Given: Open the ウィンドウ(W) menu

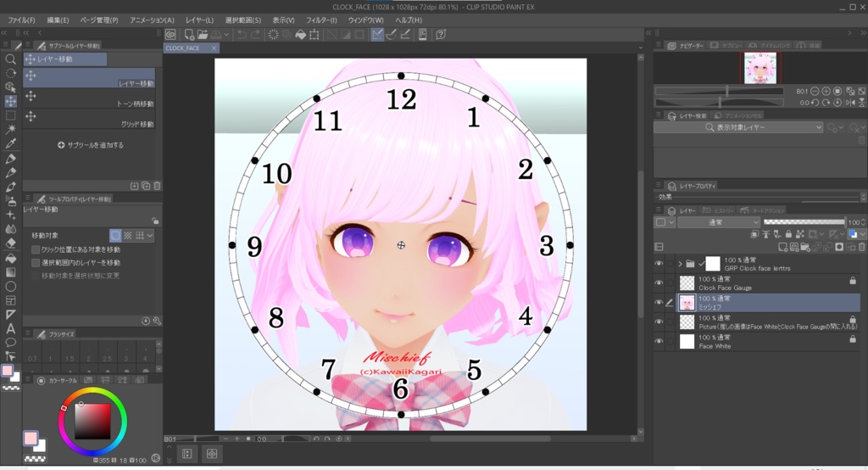Looking at the screenshot, I should point(366,20).
